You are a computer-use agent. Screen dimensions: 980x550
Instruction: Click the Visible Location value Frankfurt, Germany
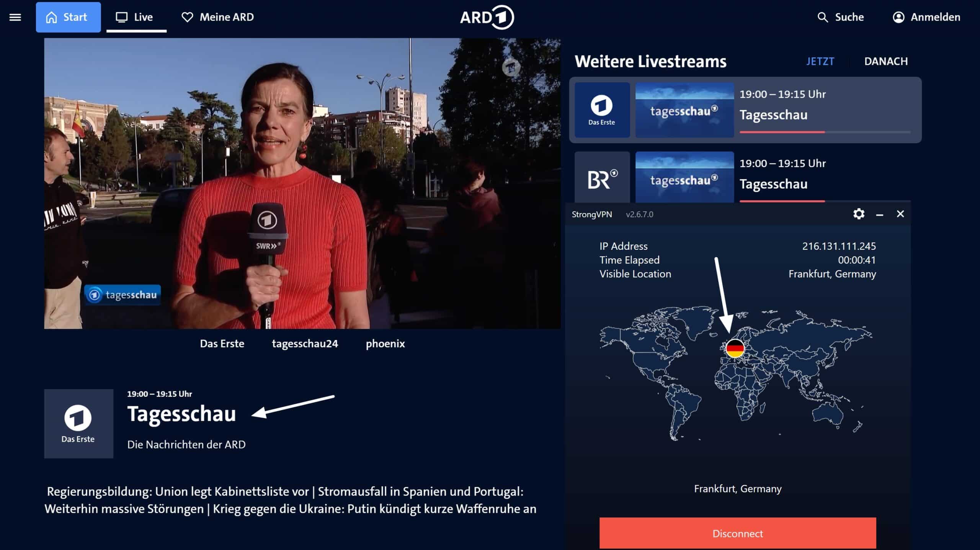click(x=832, y=274)
